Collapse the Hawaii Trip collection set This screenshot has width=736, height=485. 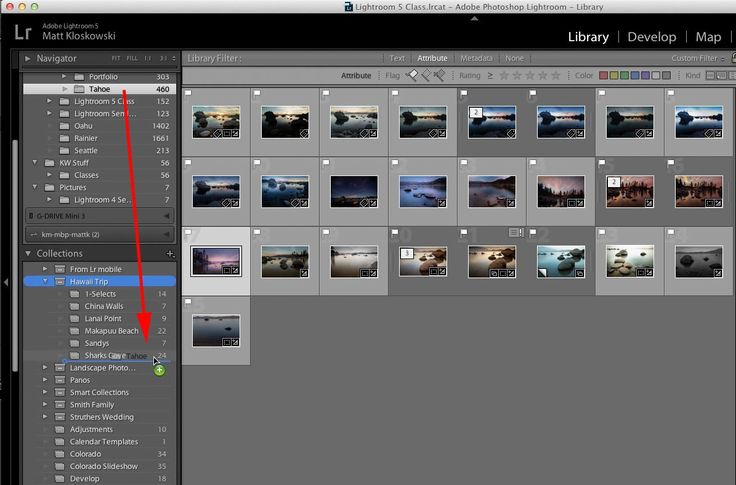47,281
